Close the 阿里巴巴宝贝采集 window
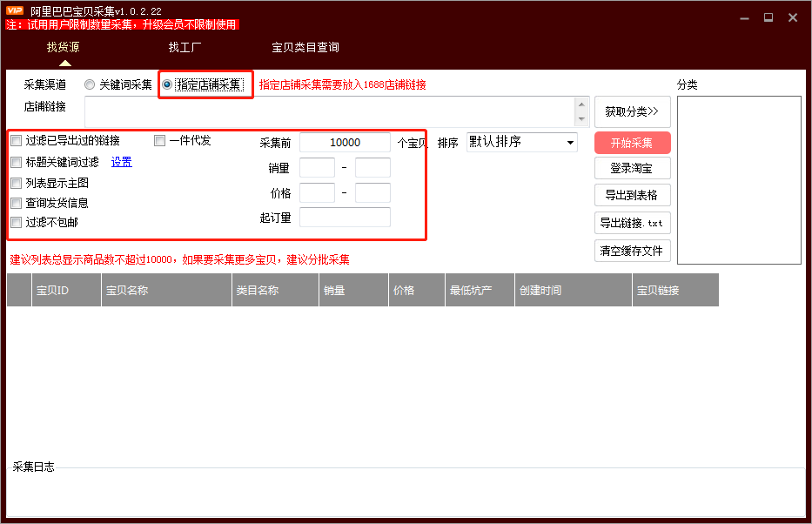812x524 pixels. 792,17
